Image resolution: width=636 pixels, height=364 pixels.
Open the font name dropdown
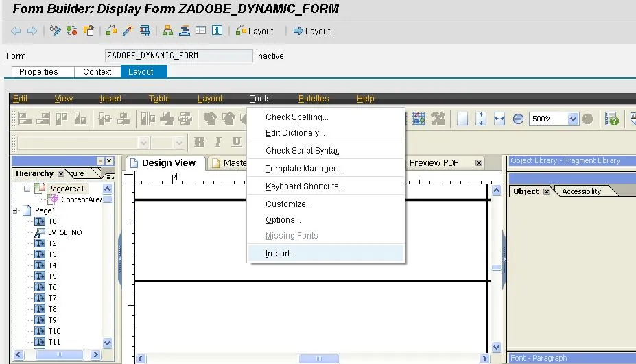[143, 143]
